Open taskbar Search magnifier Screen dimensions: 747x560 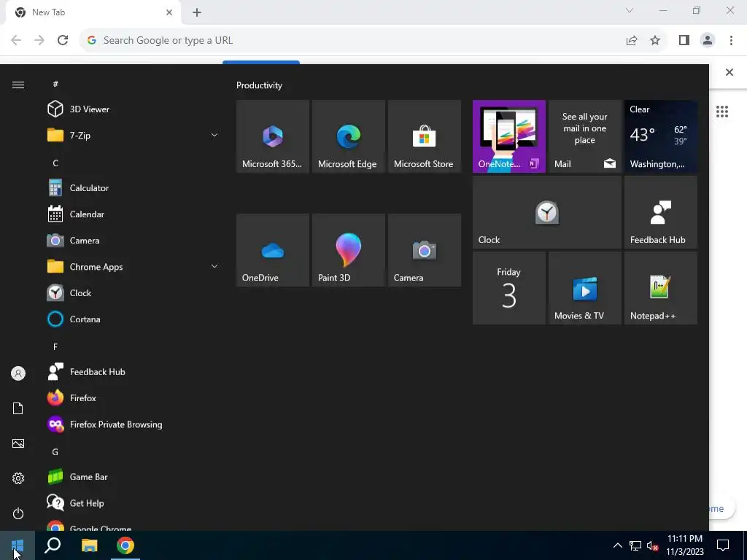click(53, 545)
